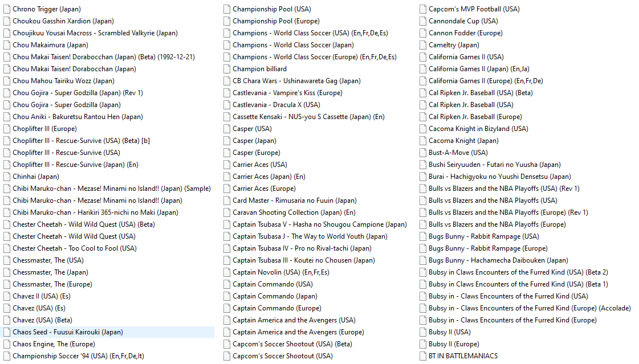This screenshot has height=364, width=639.
Task: Select the highlighted Chaos Seed - Fuusui Kairouki (Japan) file
Action: (108, 332)
